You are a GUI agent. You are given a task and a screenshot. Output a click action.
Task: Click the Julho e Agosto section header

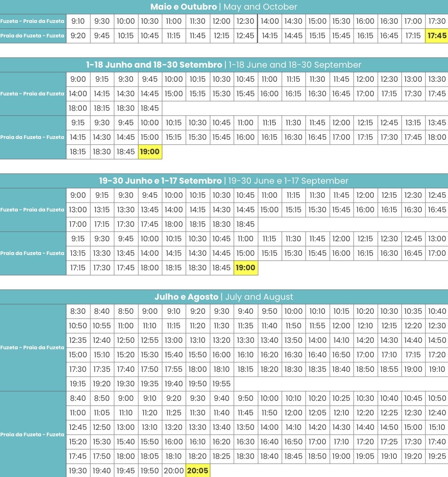(224, 297)
